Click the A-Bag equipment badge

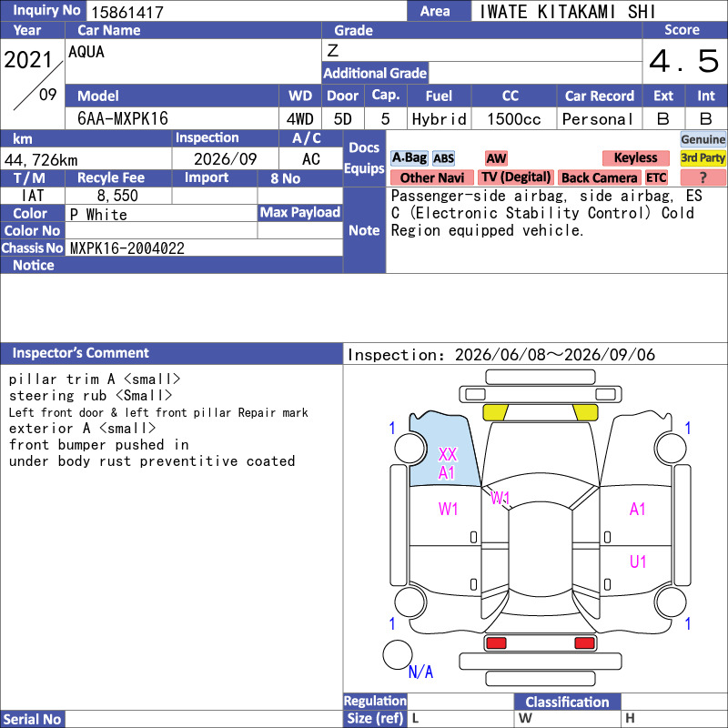[409, 158]
